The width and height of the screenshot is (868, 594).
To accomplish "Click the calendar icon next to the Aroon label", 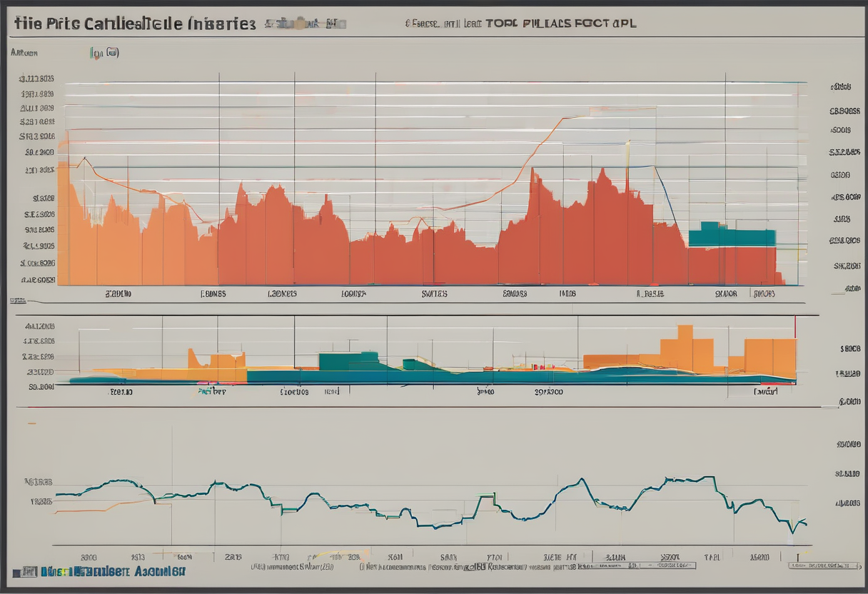I will pos(112,52).
